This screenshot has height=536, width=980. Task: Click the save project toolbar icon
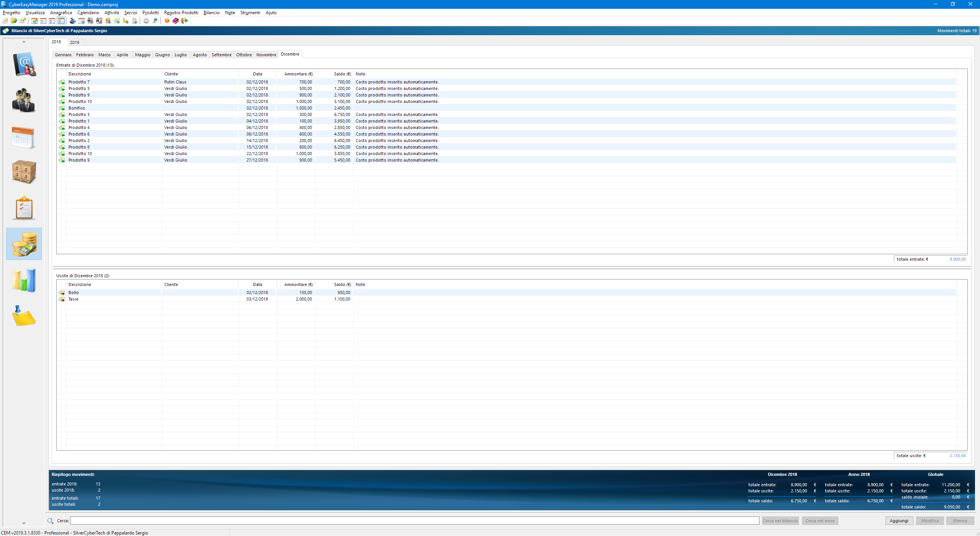(x=23, y=21)
